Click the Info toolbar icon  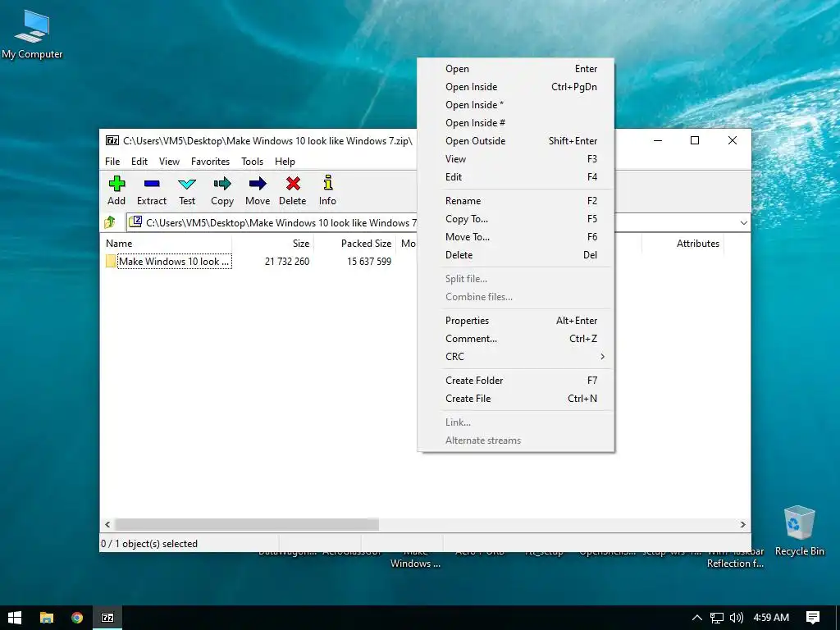328,183
